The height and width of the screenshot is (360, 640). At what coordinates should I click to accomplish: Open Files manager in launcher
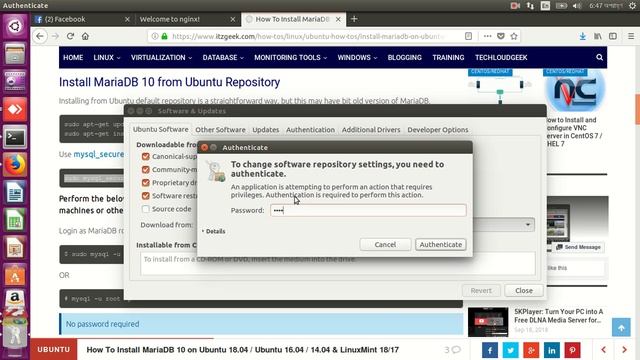point(15,53)
